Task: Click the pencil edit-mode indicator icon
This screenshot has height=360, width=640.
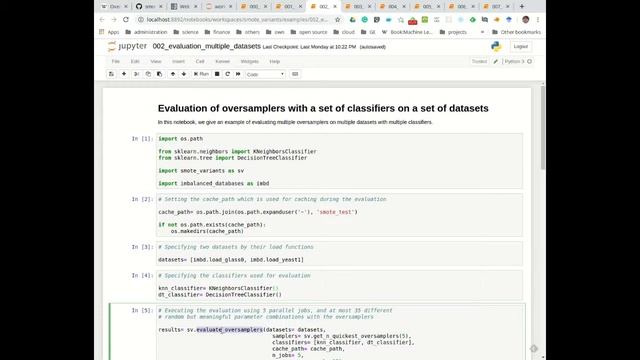Action: [496, 62]
